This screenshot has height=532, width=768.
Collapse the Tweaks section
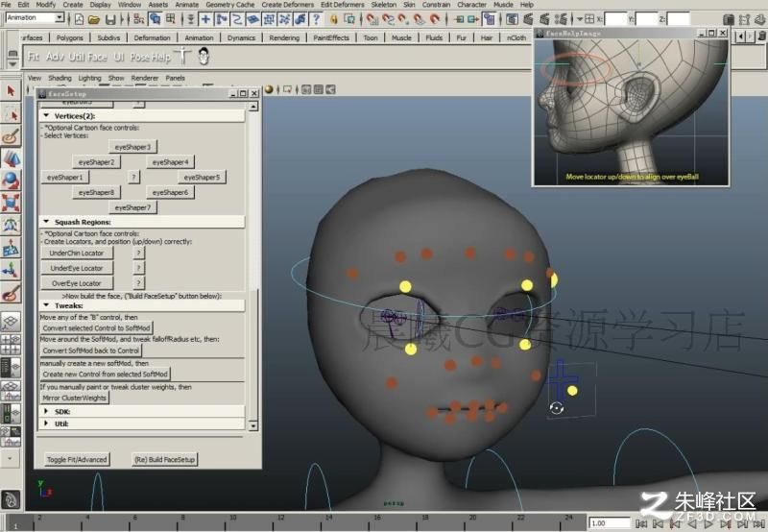tap(46, 305)
